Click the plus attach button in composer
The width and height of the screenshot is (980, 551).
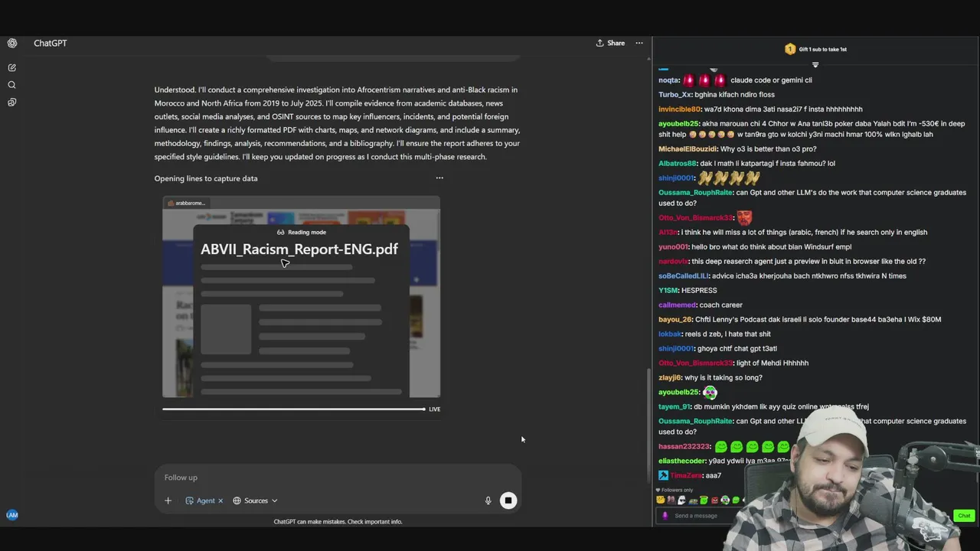click(x=168, y=500)
